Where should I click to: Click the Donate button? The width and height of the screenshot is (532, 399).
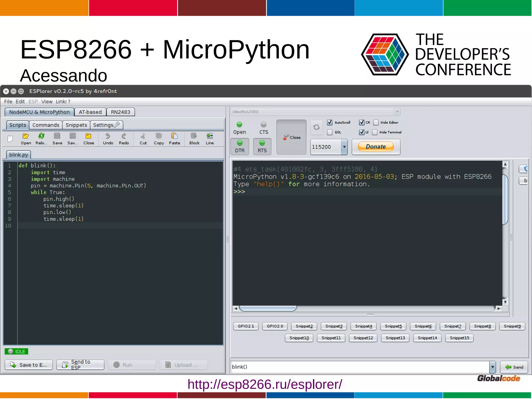coord(376,147)
